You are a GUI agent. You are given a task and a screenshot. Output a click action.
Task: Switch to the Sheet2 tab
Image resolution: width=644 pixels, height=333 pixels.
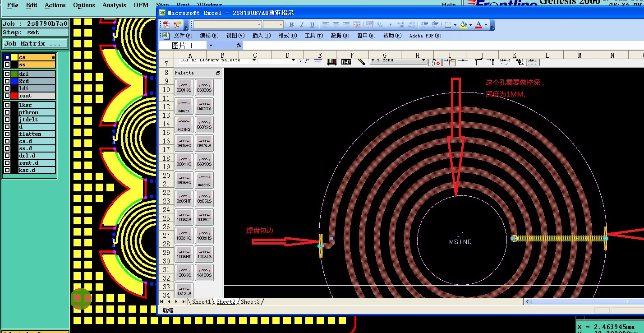[225, 301]
